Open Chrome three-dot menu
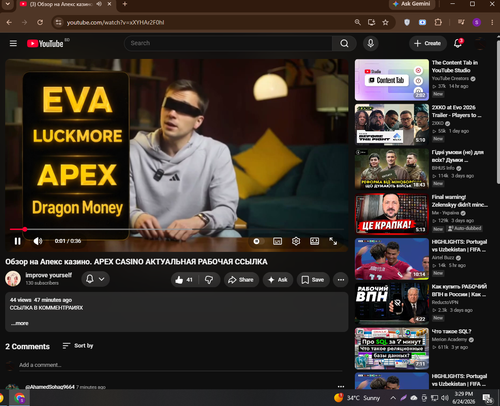 pyautogui.click(x=492, y=22)
